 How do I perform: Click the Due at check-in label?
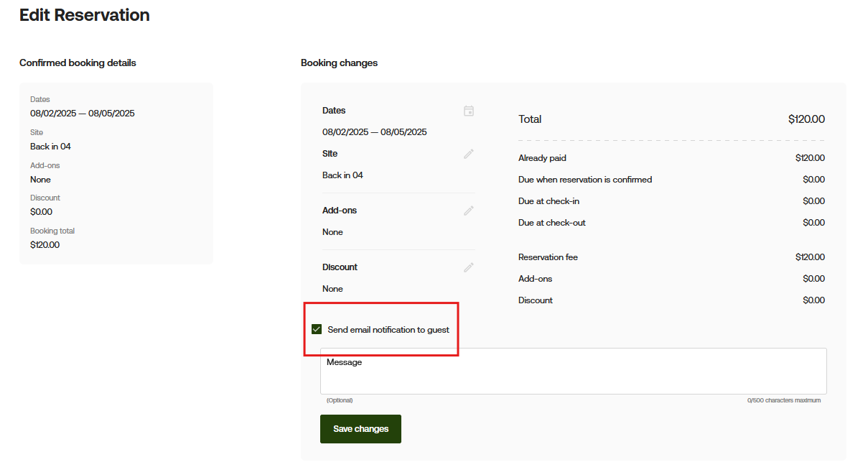(549, 201)
